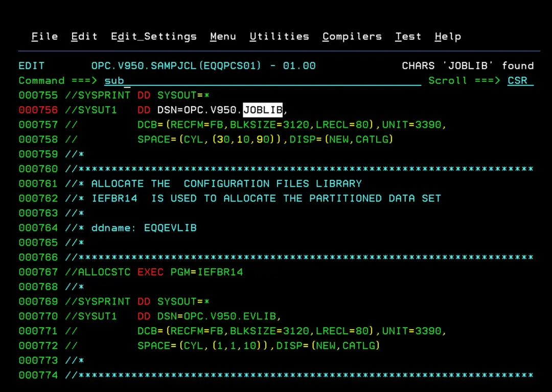Click UNIT=3390 on line 000771
552x392 pixels.
tap(411, 331)
